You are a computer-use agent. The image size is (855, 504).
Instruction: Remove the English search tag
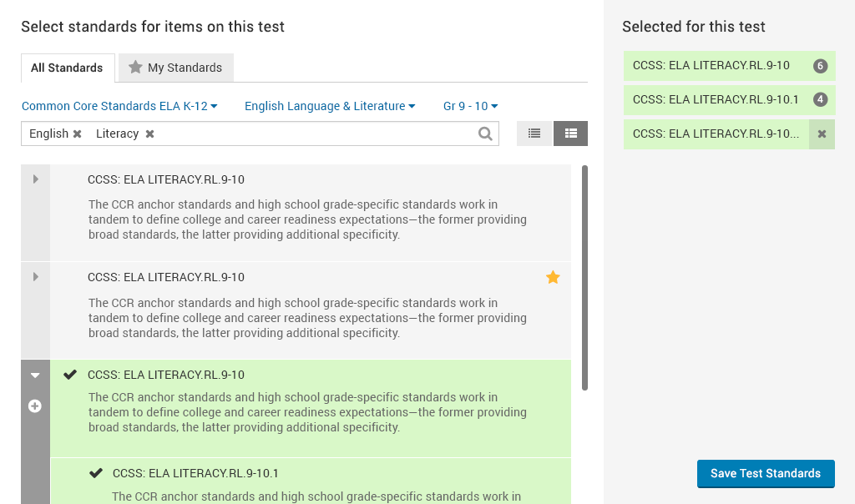[x=78, y=134]
